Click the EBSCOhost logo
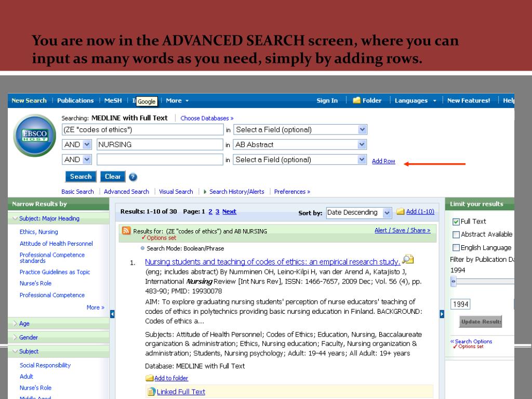The height and width of the screenshot is (399, 532). (x=35, y=136)
